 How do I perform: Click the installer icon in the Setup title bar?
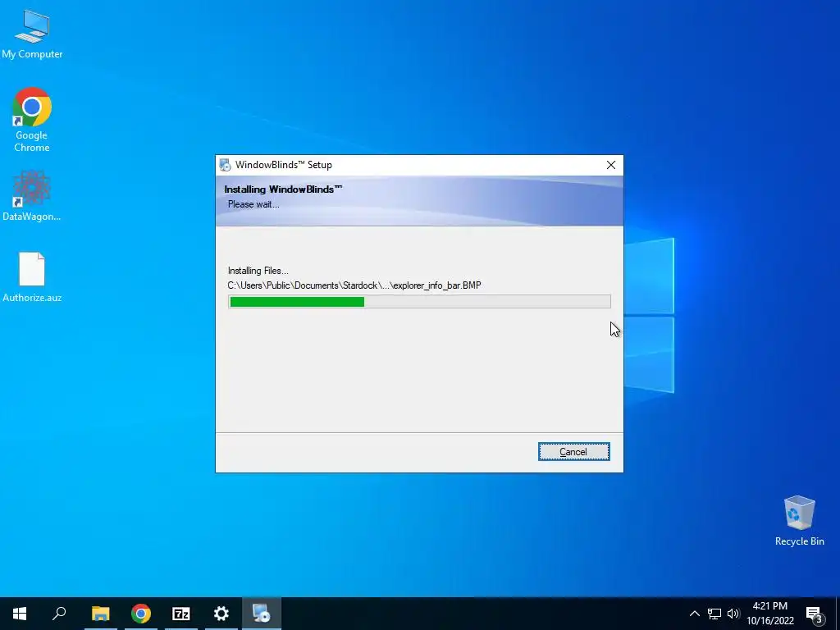pos(225,165)
